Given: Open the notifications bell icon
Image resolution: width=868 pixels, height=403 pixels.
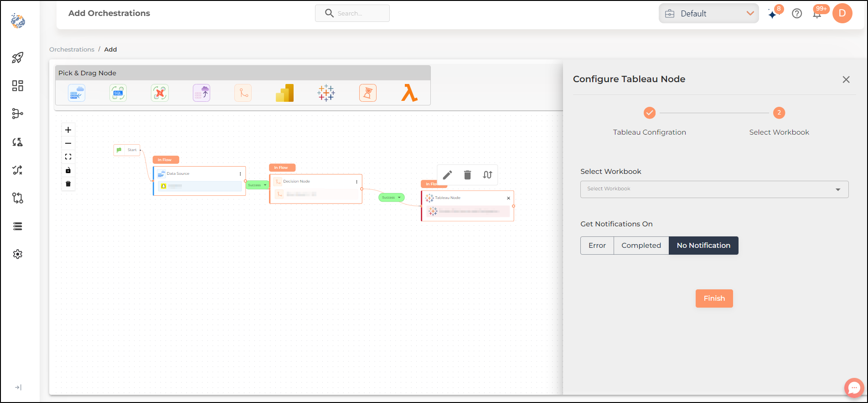Looking at the screenshot, I should 817,14.
